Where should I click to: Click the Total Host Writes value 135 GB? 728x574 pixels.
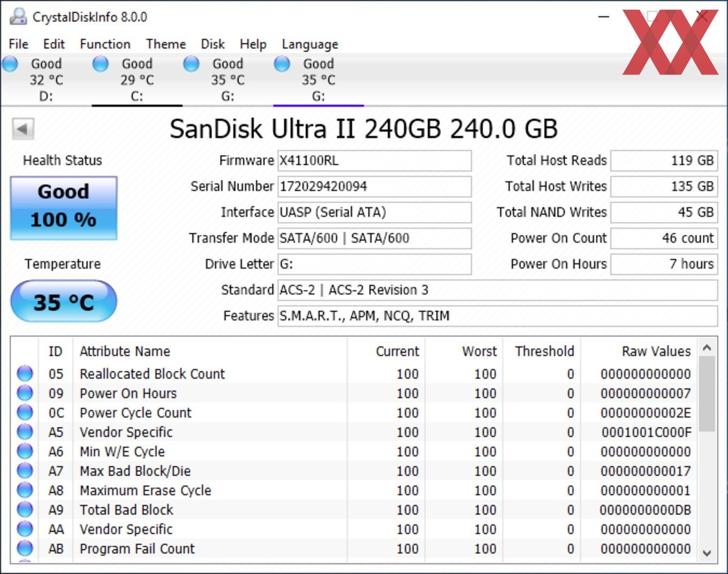[664, 186]
